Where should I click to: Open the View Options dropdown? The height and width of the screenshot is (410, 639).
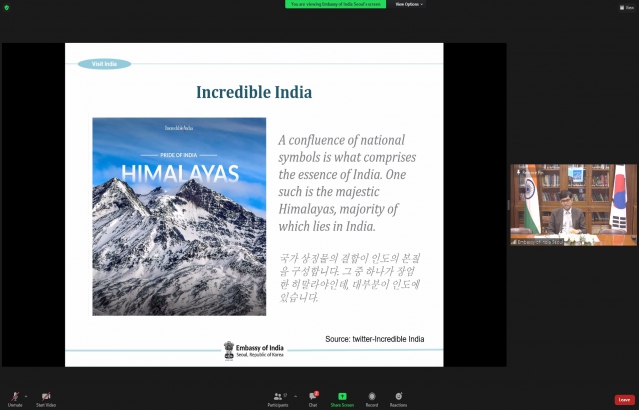408,4
